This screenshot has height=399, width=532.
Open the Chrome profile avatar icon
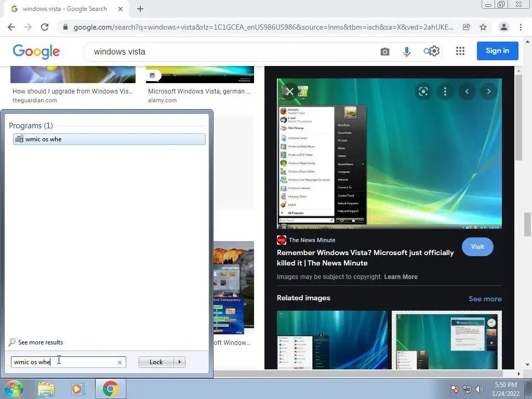click(x=504, y=27)
